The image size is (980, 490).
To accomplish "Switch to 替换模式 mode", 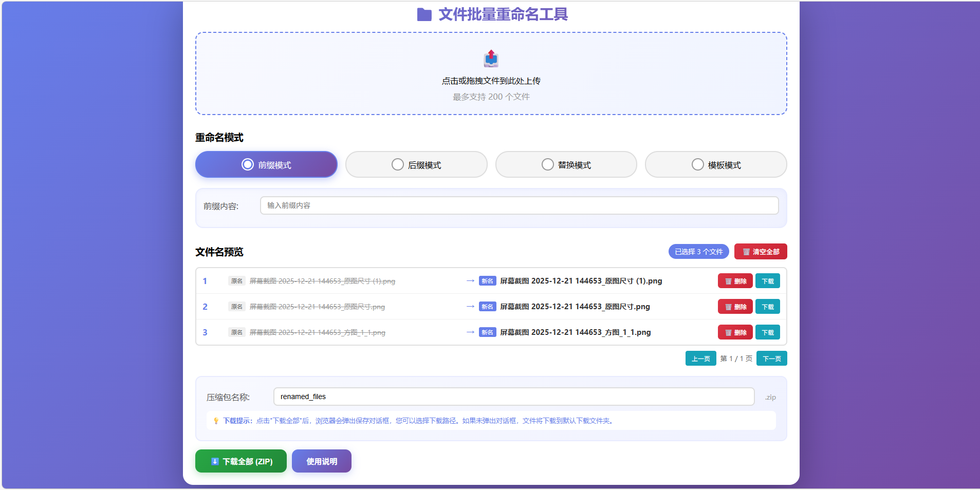I will 566,164.
